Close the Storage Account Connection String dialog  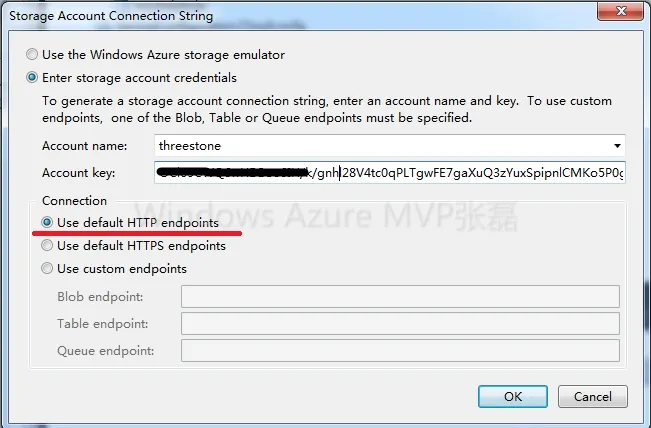[x=620, y=10]
